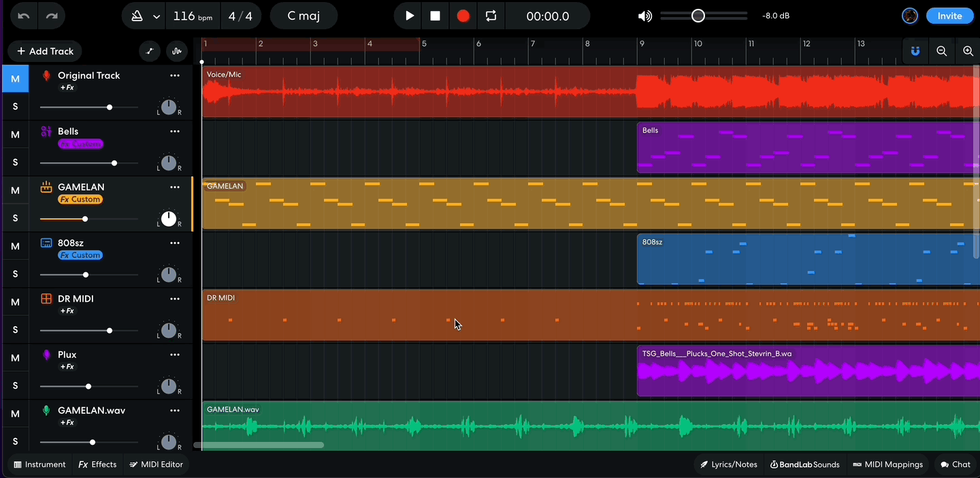Open the metronome sound dropdown
The width and height of the screenshot is (980, 478).
point(154,15)
